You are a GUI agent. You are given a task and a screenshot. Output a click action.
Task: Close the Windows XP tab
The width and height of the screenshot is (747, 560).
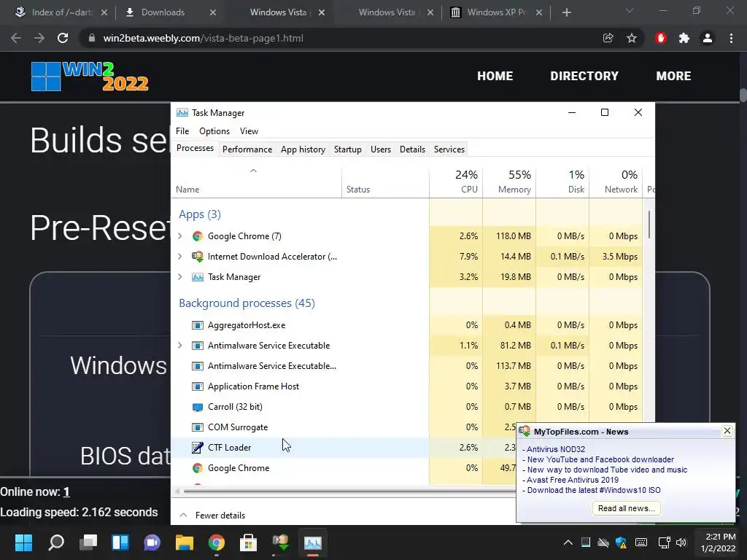tap(539, 12)
